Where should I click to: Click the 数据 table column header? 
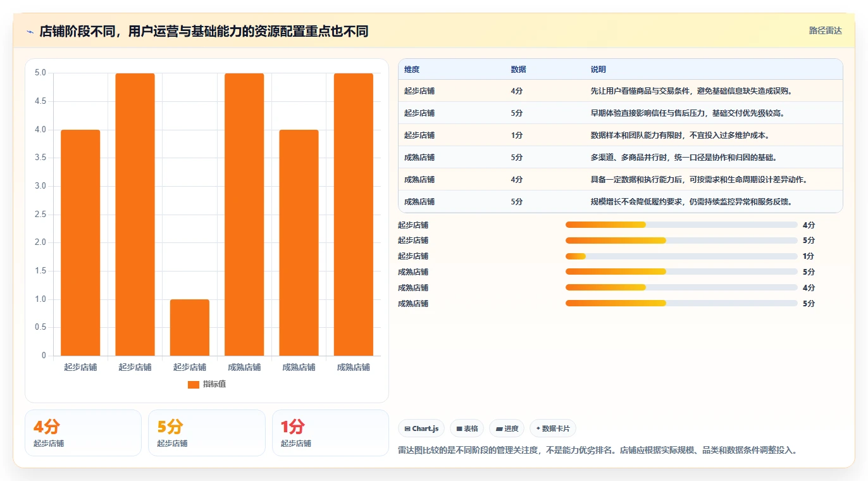coord(518,70)
